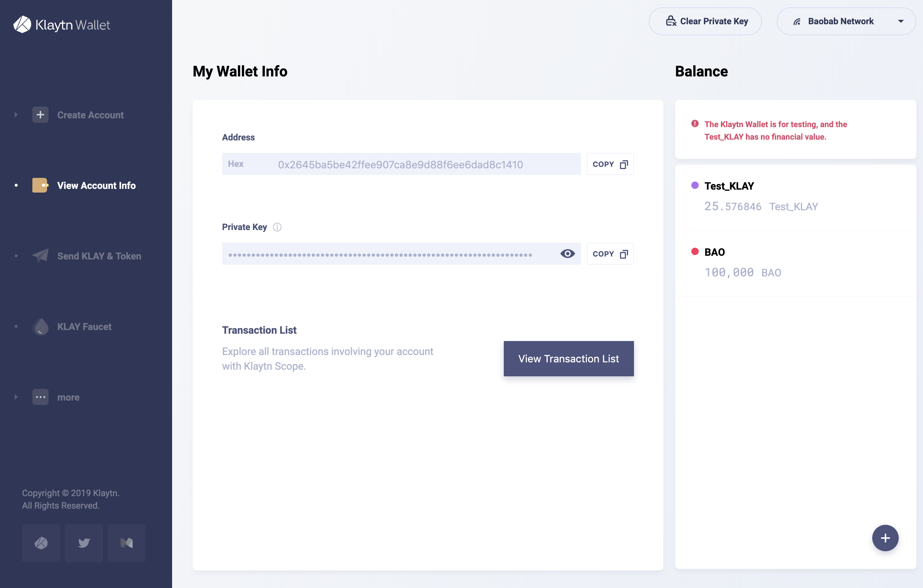Select View Account Info menu item
923x588 pixels.
click(96, 185)
